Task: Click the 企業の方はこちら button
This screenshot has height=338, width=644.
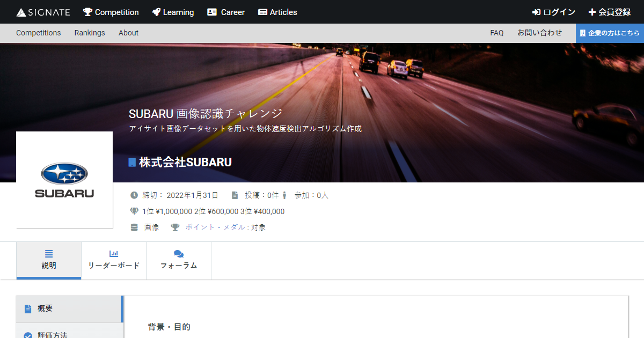Action: [x=610, y=33]
